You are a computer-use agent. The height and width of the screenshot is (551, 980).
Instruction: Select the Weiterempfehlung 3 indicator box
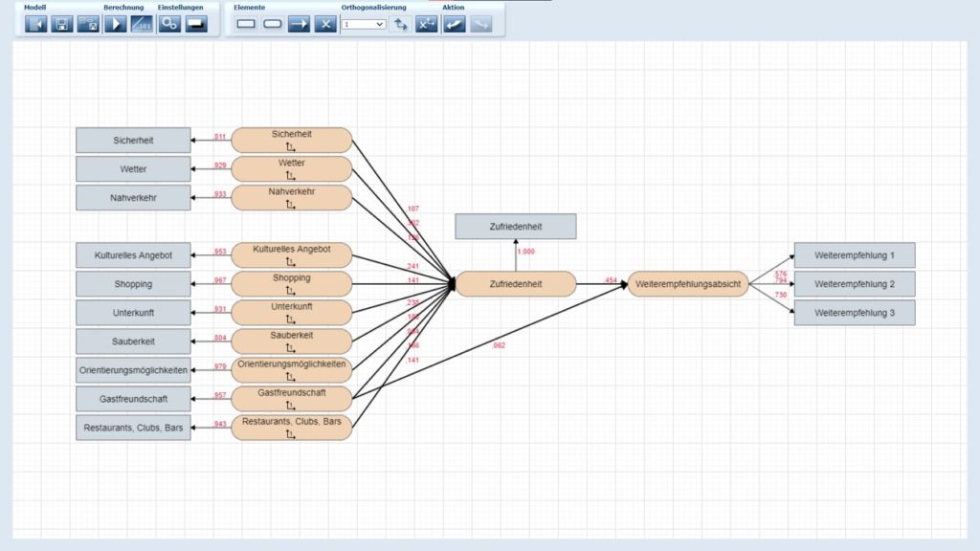(x=855, y=313)
